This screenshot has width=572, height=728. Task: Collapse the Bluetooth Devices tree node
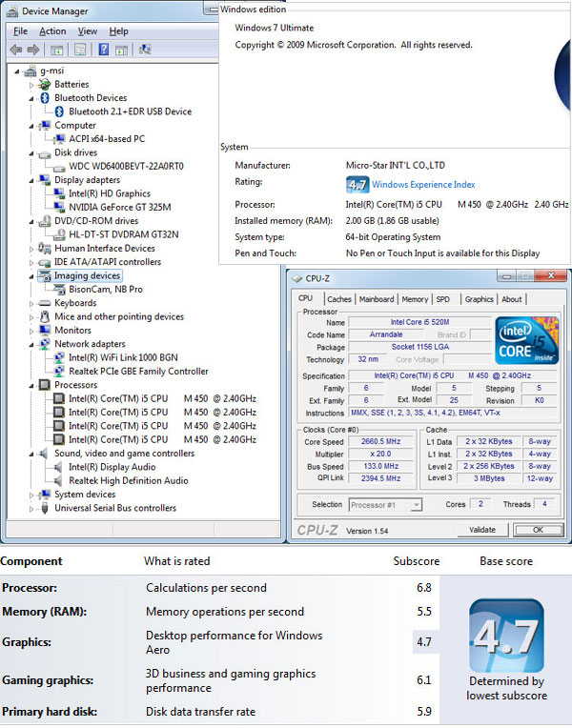[31, 98]
